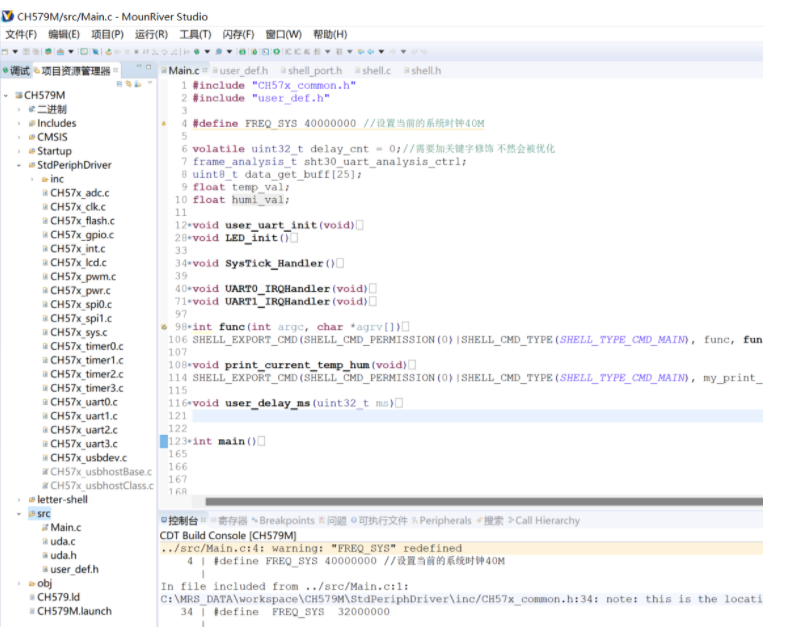Expand the CMSIS folder
Image resolution: width=788 pixels, height=643 pixels.
pos(19,137)
